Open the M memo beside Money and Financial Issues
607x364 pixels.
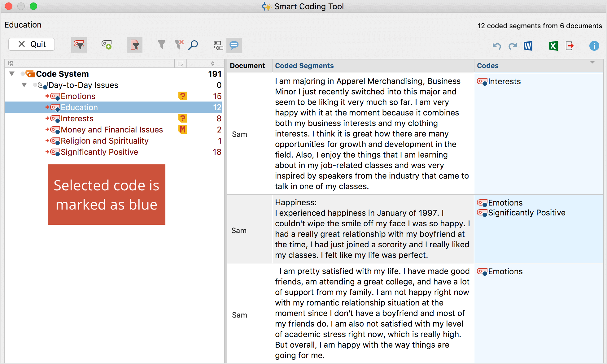183,129
